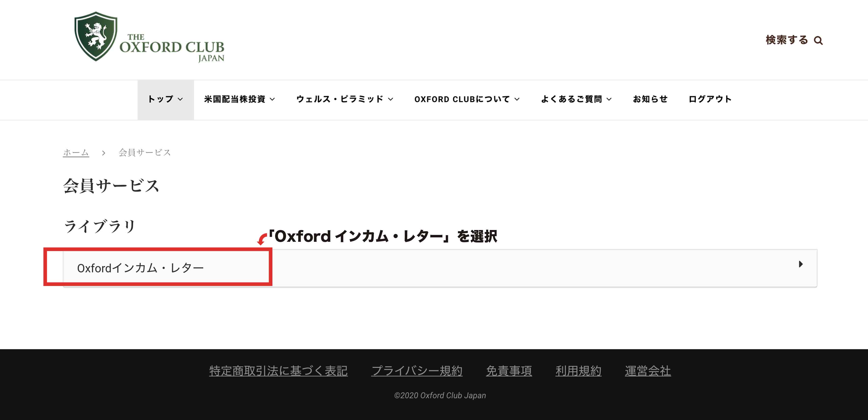The width and height of the screenshot is (868, 420).
Task: Expand the よくあるご質問 chevron
Action: coord(609,99)
